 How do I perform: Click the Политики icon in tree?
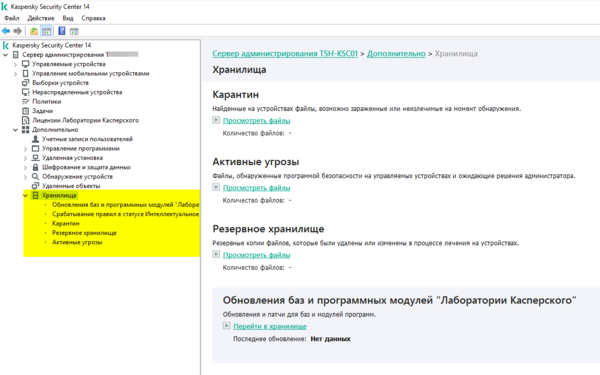coord(26,101)
